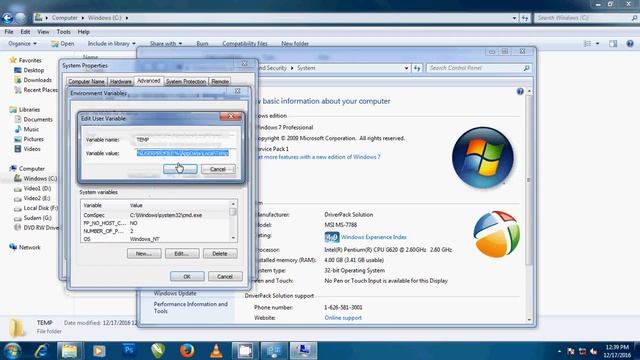640x360 pixels.
Task: Click Open in Explorer toolbar
Action: pos(63,43)
